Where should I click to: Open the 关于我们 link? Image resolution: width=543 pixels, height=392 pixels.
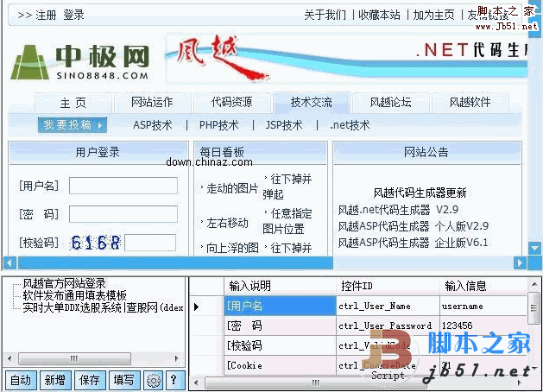pyautogui.click(x=325, y=15)
